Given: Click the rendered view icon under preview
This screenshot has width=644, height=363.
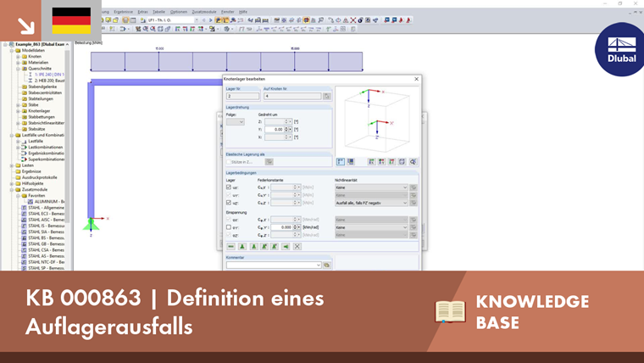Looking at the screenshot, I should (350, 162).
